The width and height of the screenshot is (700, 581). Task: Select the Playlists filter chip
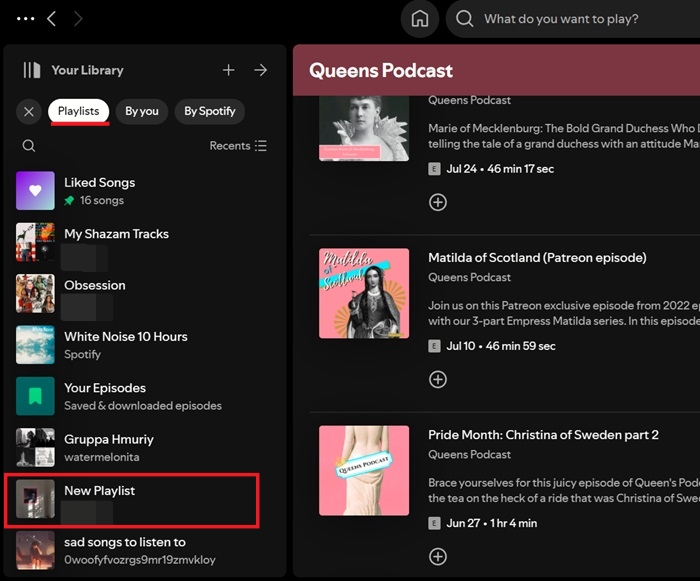coord(79,111)
